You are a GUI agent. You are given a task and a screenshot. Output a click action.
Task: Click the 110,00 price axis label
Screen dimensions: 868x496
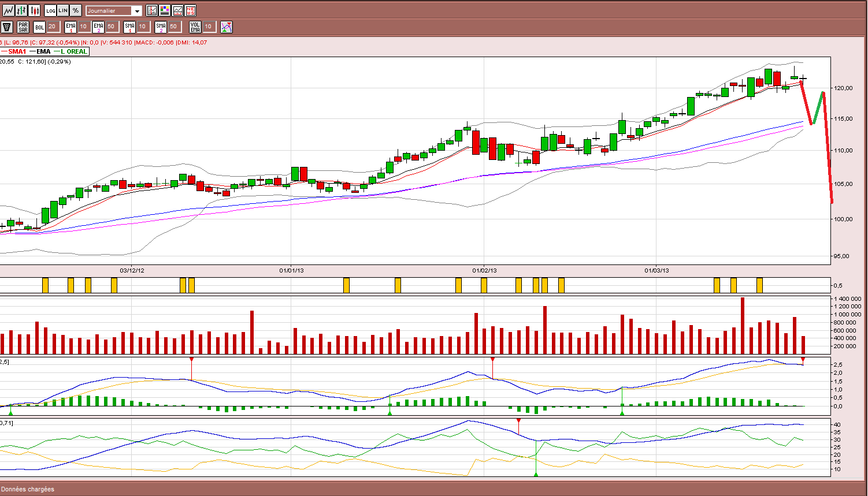click(x=843, y=150)
